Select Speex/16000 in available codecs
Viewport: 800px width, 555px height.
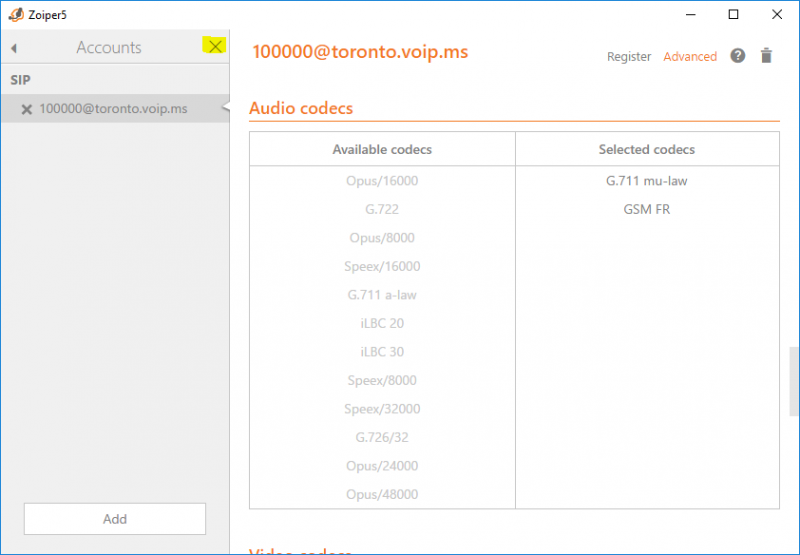coord(382,266)
